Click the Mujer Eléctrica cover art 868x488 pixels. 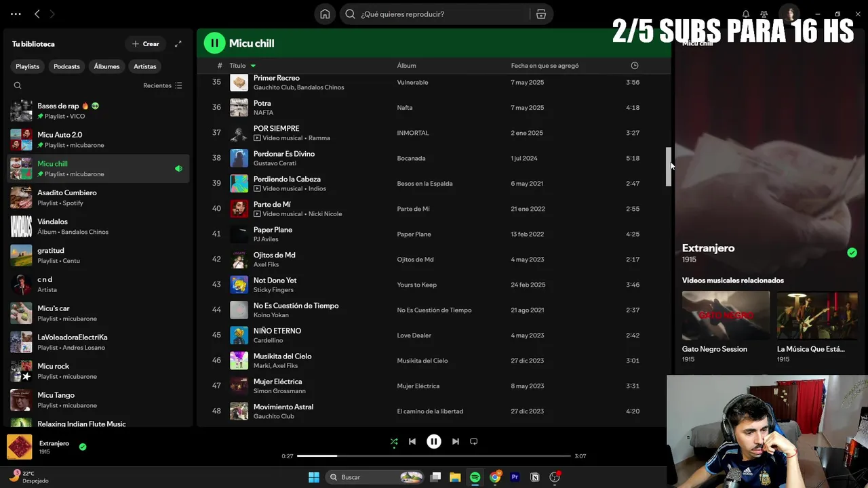coord(239,386)
